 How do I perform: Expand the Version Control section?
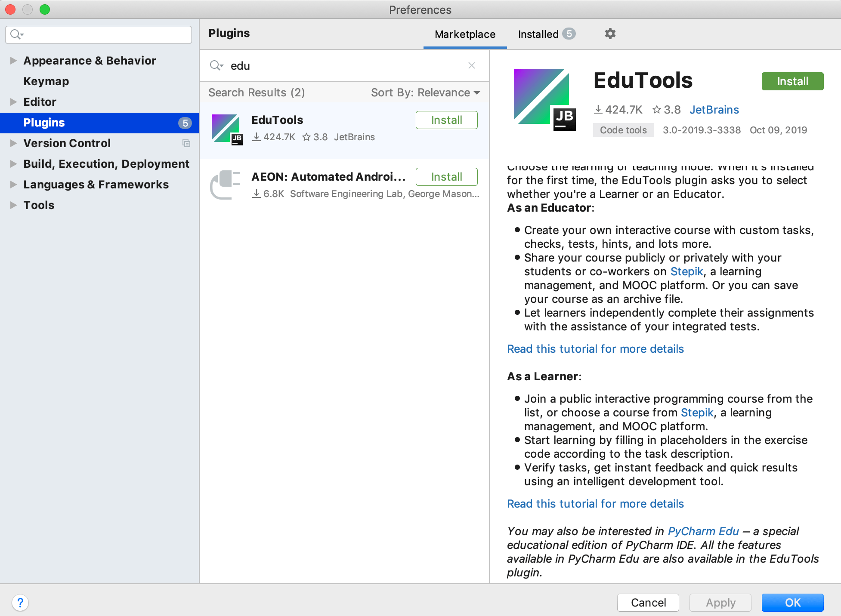tap(13, 143)
